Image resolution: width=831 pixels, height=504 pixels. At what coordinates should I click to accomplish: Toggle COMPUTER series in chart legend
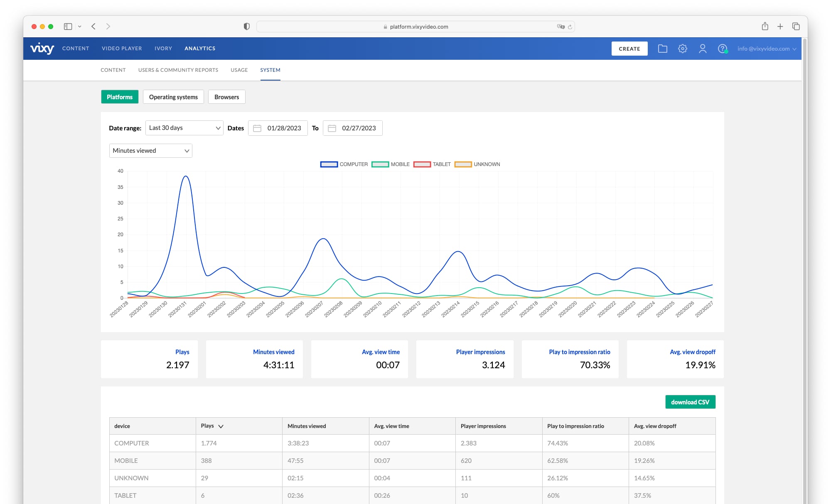pos(344,164)
